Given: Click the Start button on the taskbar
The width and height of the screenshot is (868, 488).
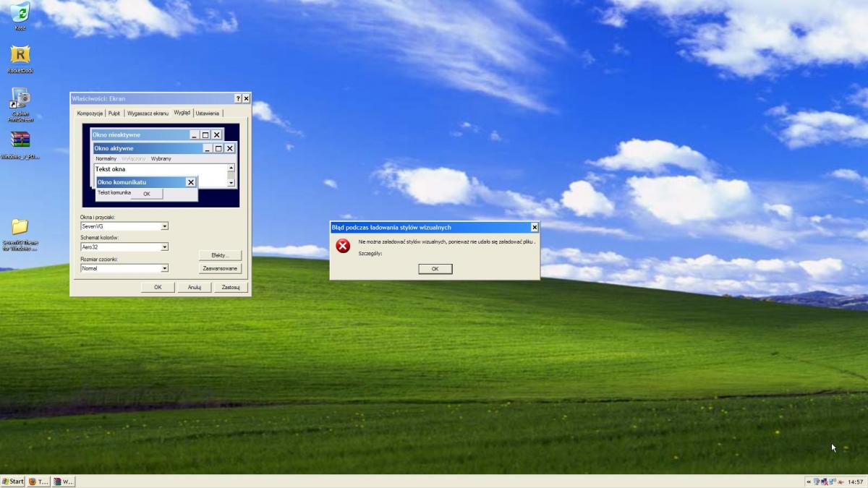Looking at the screenshot, I should click(x=13, y=481).
